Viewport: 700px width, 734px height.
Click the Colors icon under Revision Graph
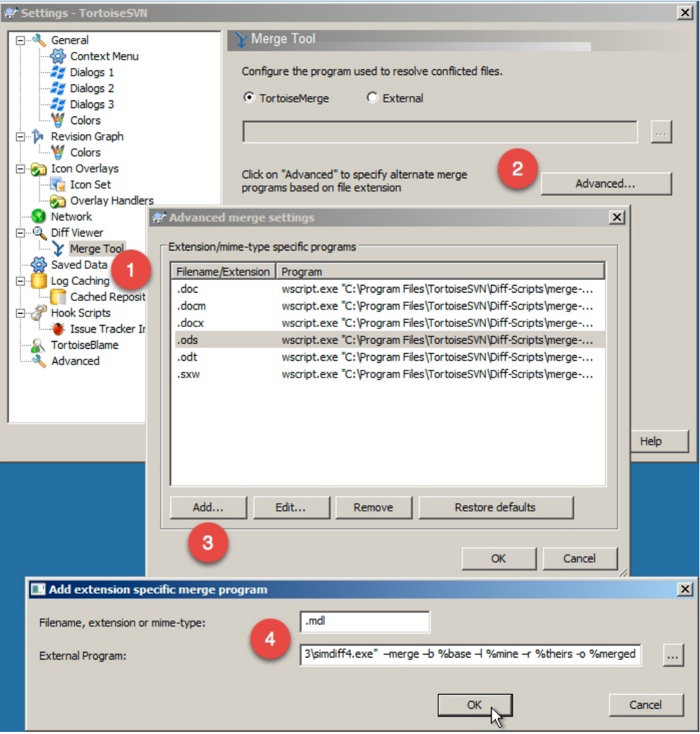(x=58, y=152)
